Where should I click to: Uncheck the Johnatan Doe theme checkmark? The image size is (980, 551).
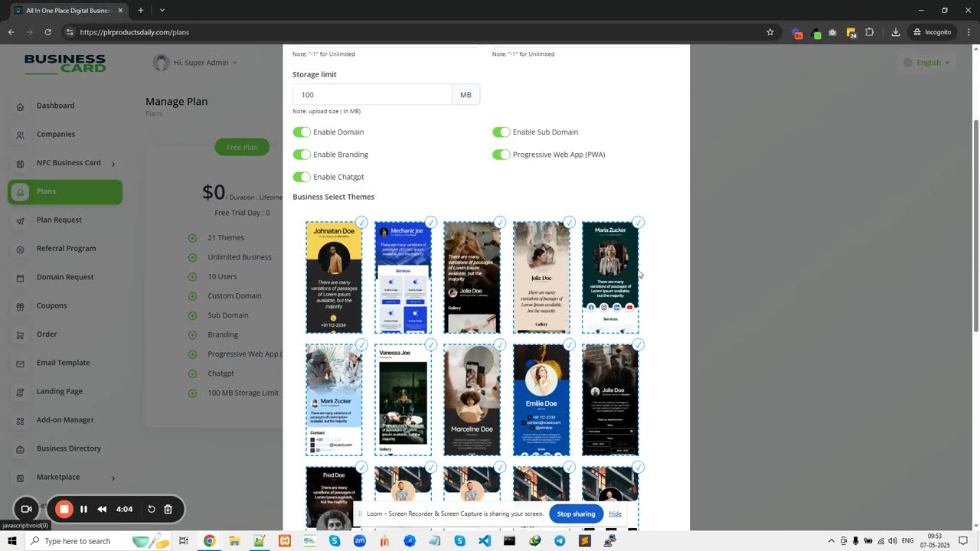click(361, 223)
